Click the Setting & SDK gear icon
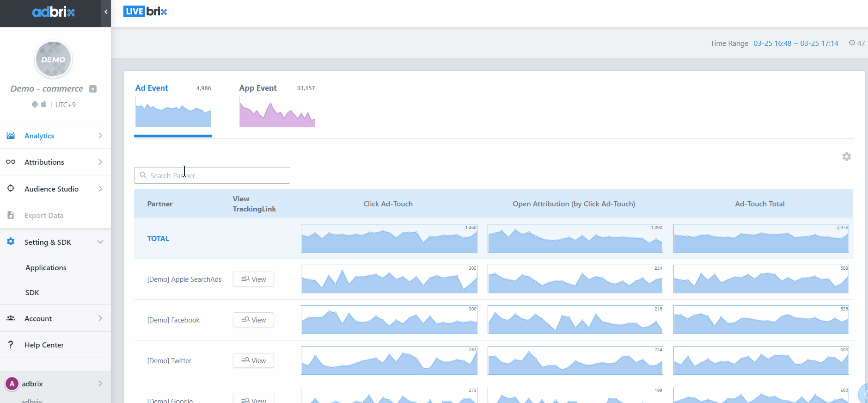 click(11, 242)
